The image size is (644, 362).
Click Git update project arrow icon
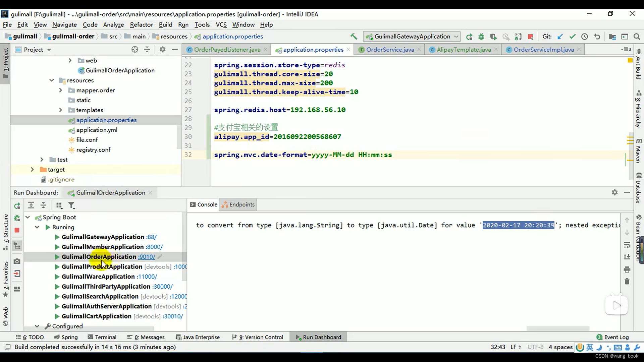[x=560, y=37]
